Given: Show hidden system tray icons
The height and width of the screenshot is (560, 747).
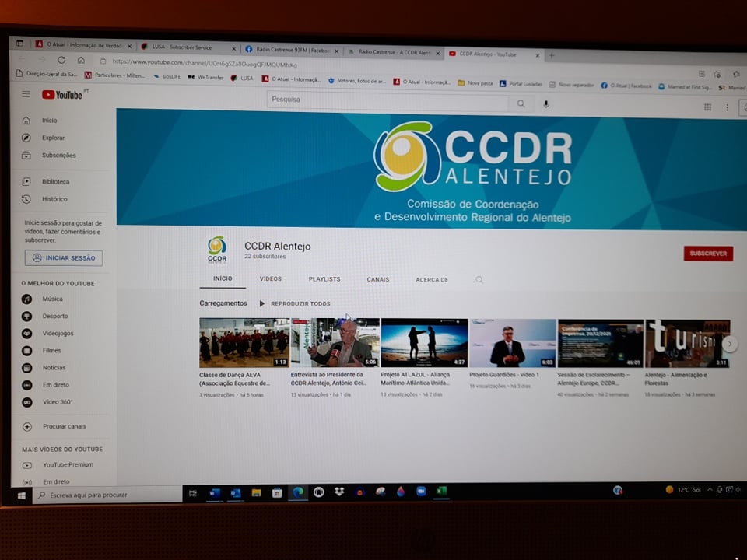Looking at the screenshot, I should click(x=710, y=489).
